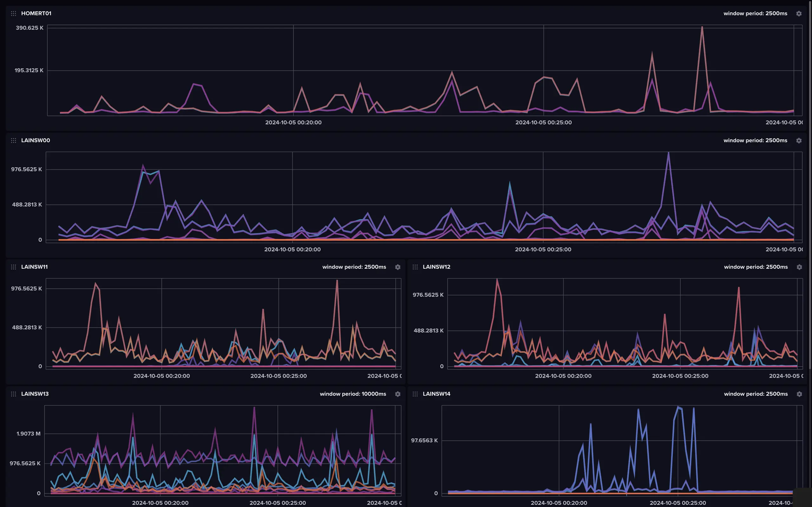This screenshot has width=812, height=507.
Task: Click the LAINSW14 panel title
Action: point(436,394)
